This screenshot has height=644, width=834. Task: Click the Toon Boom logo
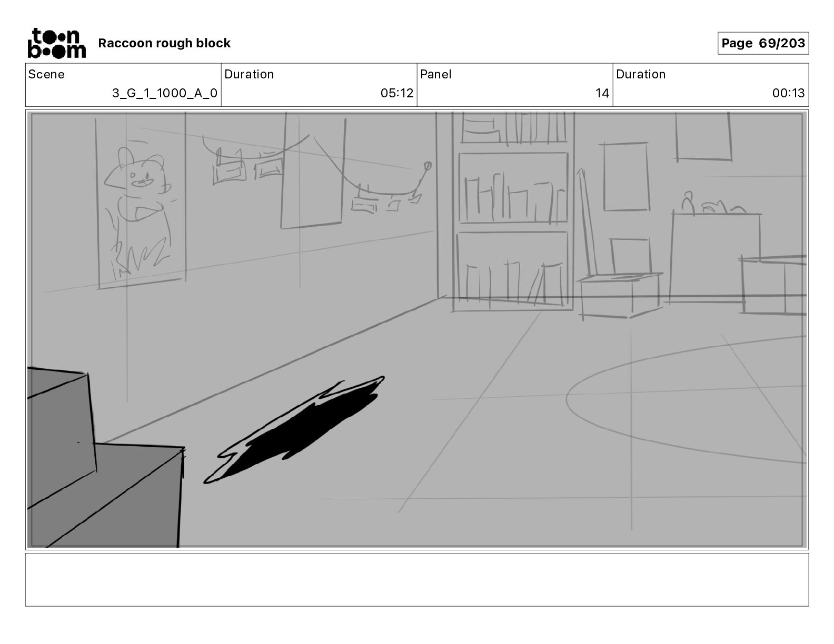(x=56, y=43)
